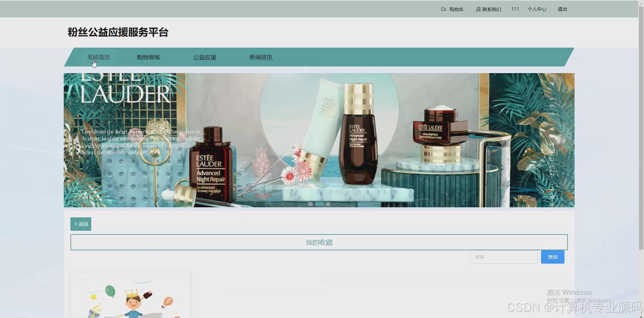Open the 联系我们 link
The width and height of the screenshot is (644, 318).
pos(491,9)
